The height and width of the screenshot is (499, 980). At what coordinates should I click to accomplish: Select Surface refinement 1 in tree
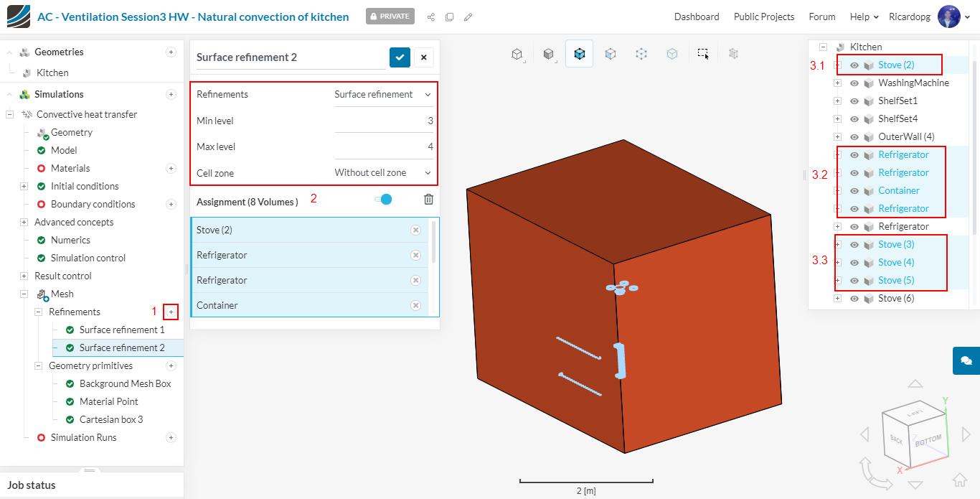tap(121, 330)
